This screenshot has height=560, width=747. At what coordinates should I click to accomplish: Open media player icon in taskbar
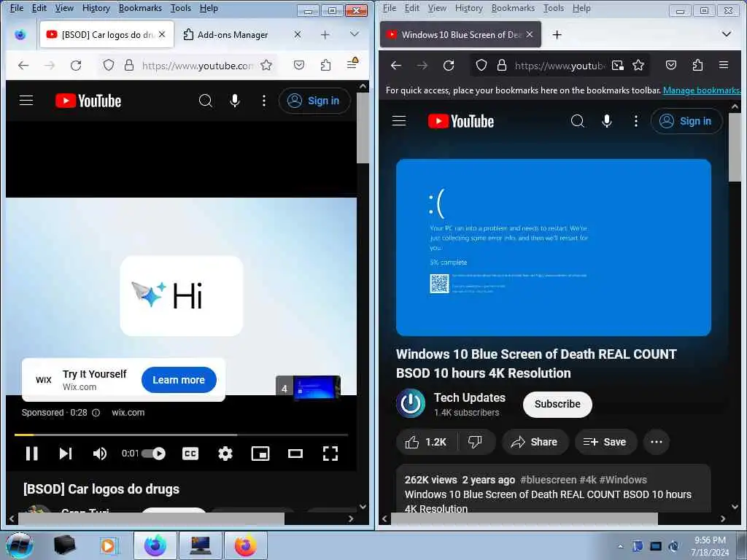(109, 545)
